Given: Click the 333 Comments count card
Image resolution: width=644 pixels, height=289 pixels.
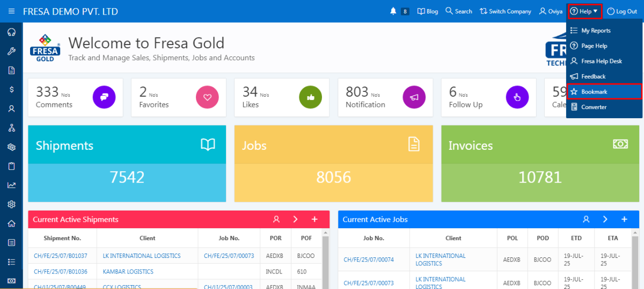Looking at the screenshot, I should pyautogui.click(x=76, y=97).
